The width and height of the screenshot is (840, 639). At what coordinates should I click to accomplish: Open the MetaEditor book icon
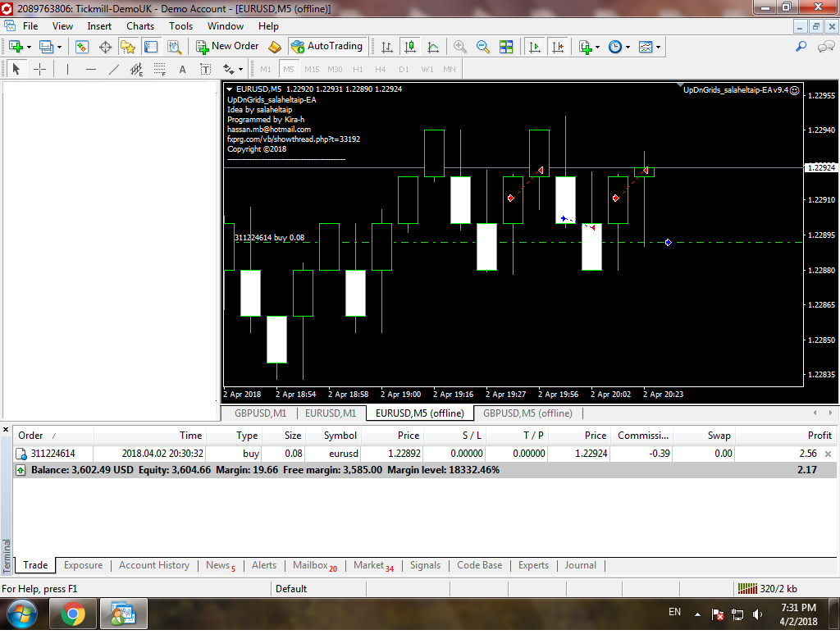(275, 47)
